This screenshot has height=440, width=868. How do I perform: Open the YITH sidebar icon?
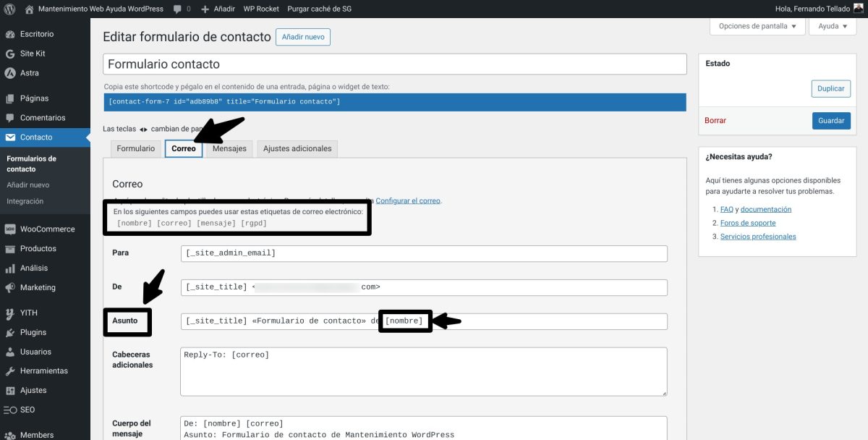coord(10,313)
